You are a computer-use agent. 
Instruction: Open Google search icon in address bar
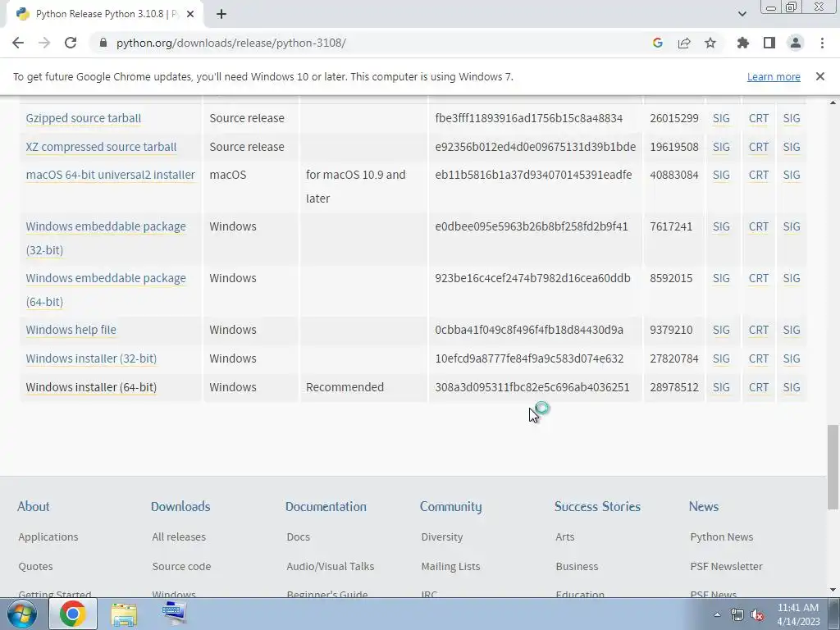point(658,43)
